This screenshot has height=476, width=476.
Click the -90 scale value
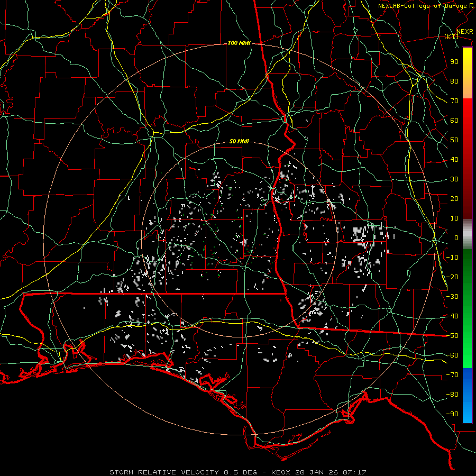click(452, 414)
